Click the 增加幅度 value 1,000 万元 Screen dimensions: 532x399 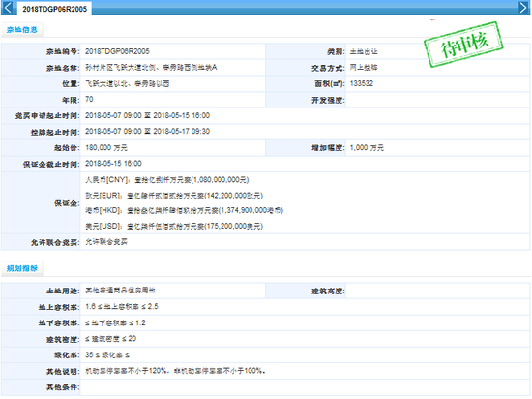367,148
